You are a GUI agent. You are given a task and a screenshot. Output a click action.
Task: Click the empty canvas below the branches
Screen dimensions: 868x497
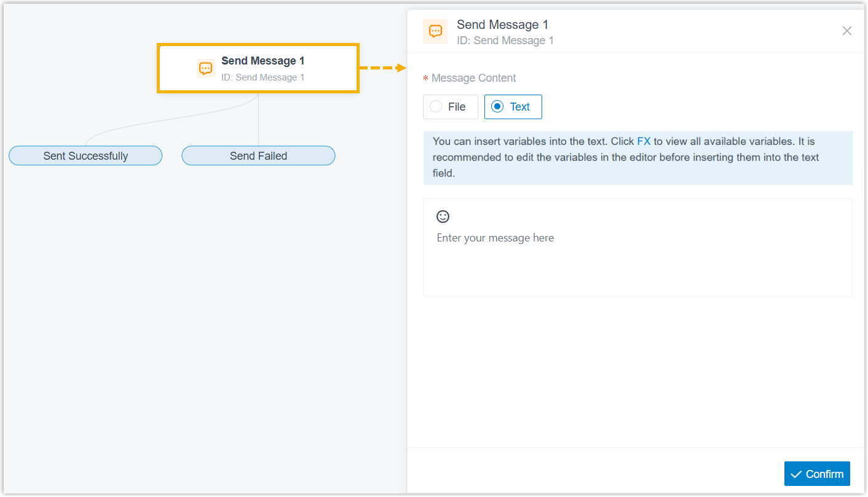coord(203,326)
